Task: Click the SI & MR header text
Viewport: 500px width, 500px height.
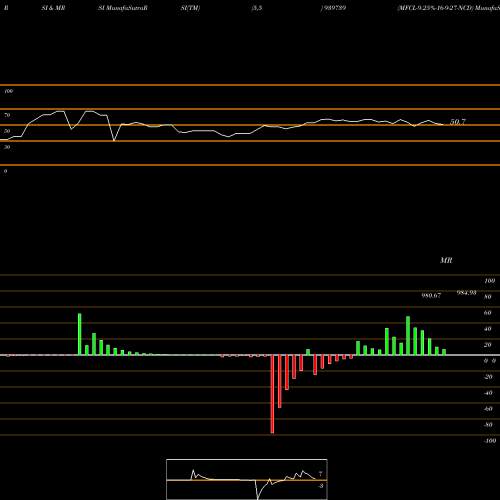Action: coord(53,8)
